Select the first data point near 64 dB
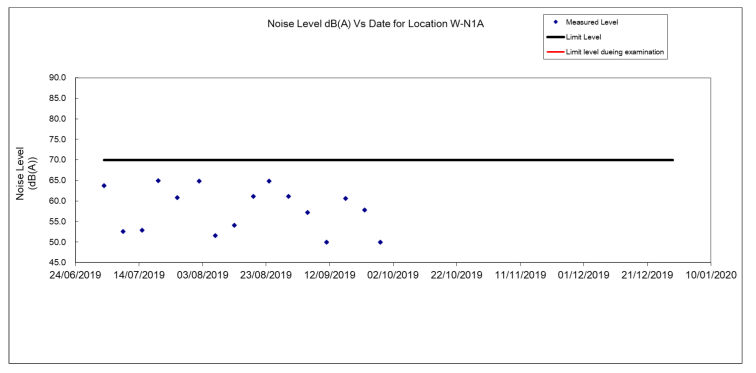Screen dimensions: 756x373 click(x=104, y=186)
